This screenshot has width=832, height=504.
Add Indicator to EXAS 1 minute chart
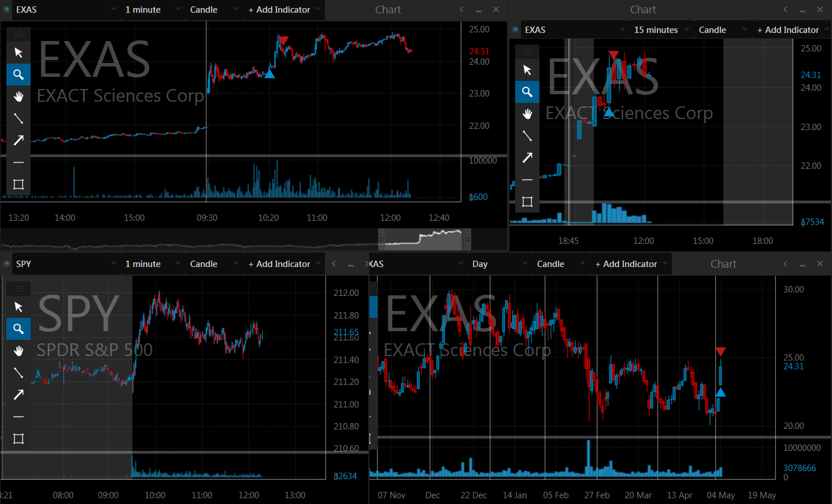[284, 10]
